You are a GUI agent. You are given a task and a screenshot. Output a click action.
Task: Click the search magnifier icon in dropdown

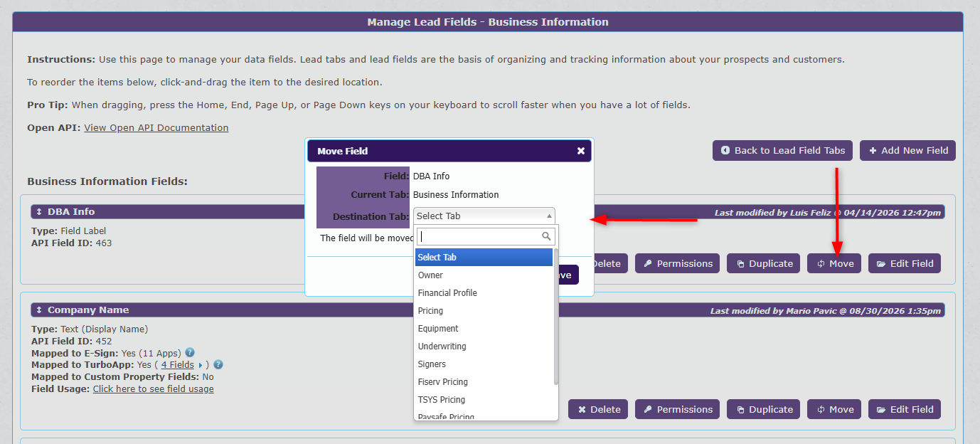(546, 236)
